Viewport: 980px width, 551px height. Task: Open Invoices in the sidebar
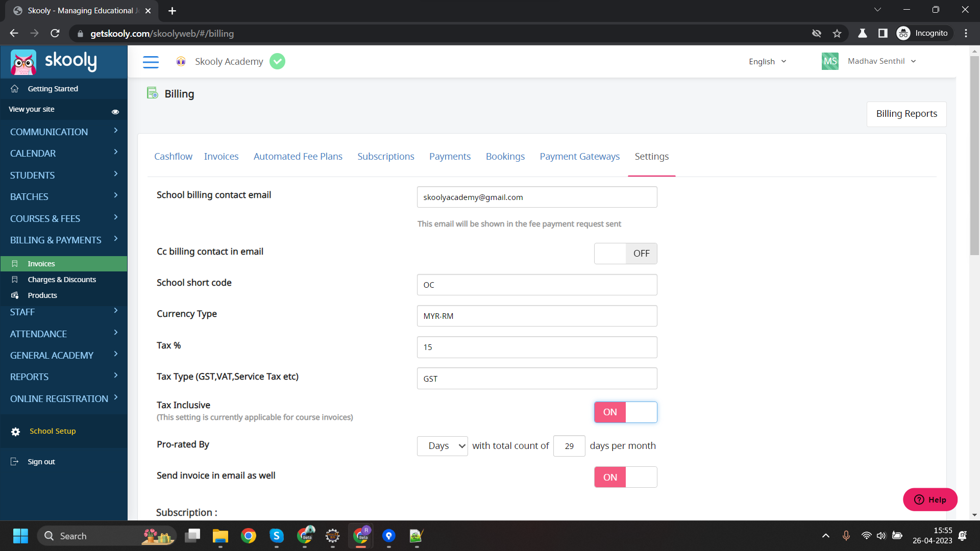click(x=64, y=264)
